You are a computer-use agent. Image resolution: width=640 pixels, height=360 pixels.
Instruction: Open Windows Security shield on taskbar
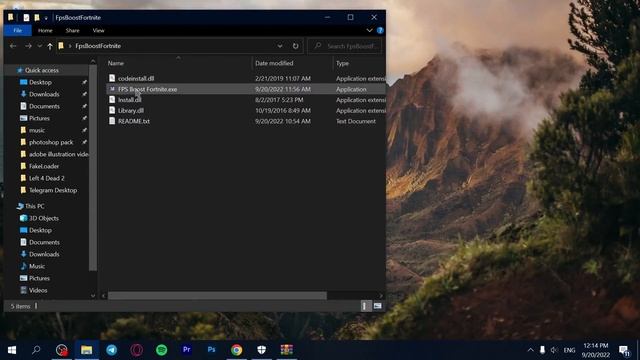coord(262,350)
